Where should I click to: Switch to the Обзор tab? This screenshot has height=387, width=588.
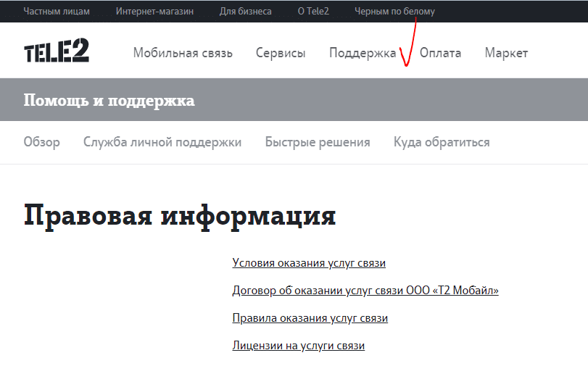[x=41, y=142]
